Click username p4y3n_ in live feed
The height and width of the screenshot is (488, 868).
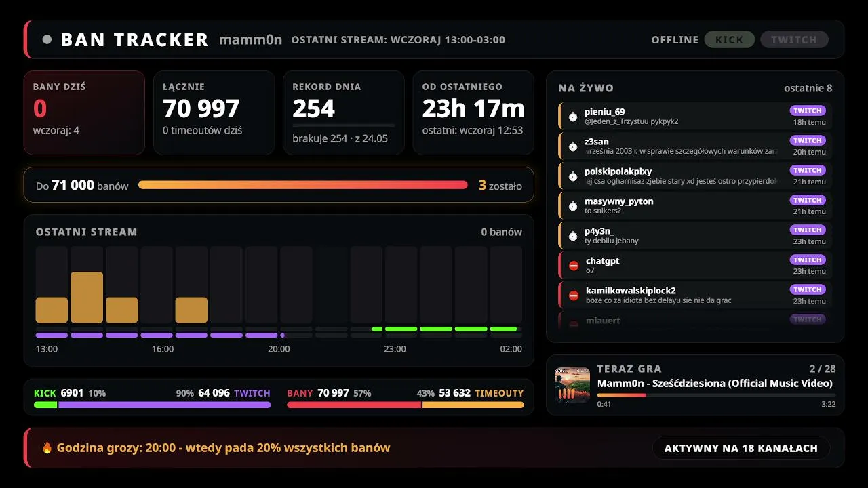click(599, 231)
